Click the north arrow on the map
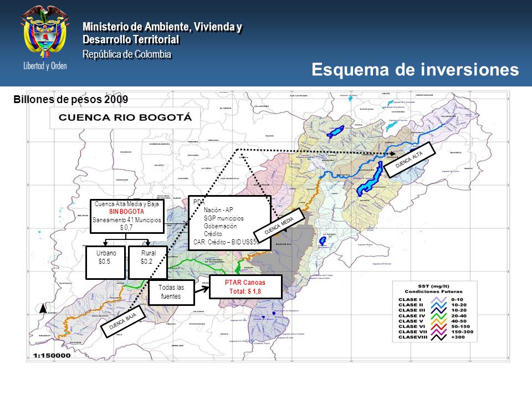532x399 pixels. pos(43,309)
